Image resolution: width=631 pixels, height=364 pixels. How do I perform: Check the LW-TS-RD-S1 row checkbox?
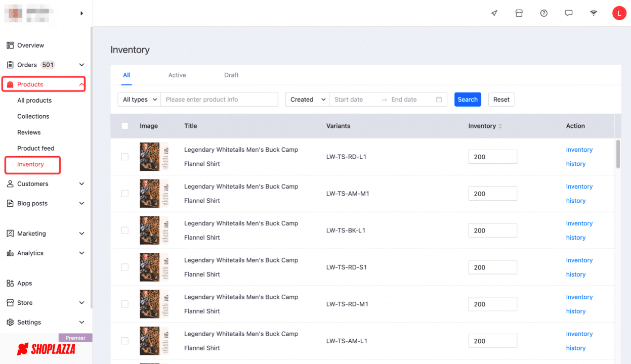point(125,267)
